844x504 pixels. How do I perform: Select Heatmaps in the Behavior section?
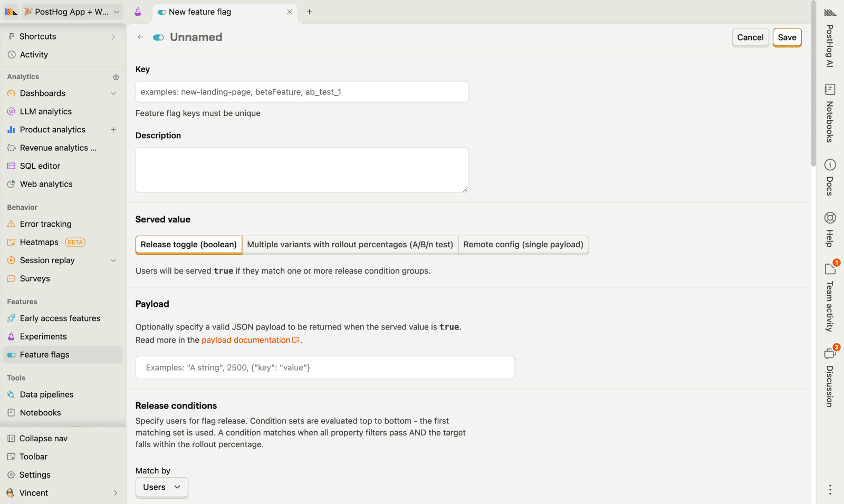coord(39,242)
